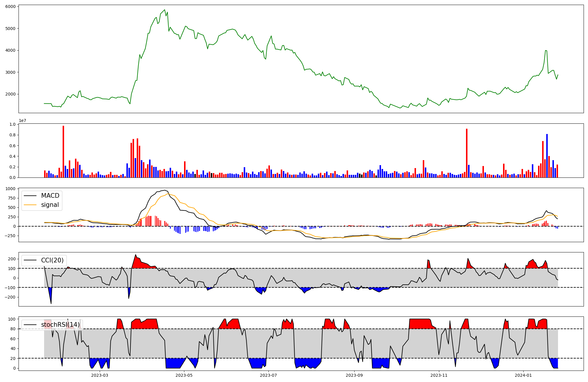
Task: Click the 2023-09 x-axis date label
Action: [354, 375]
